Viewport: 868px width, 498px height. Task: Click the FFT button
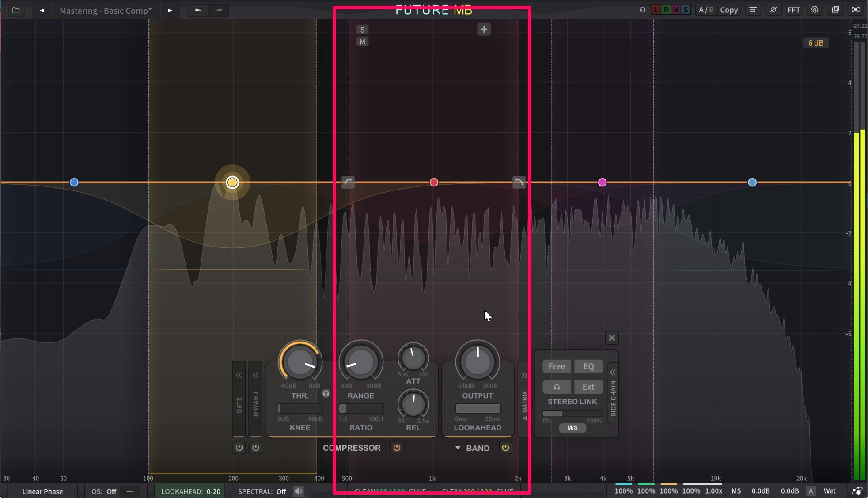click(x=794, y=10)
